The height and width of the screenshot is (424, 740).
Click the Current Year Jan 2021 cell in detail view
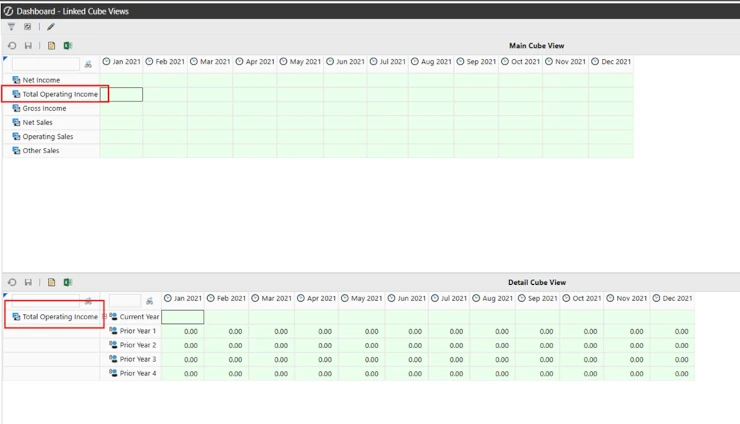pyautogui.click(x=182, y=317)
